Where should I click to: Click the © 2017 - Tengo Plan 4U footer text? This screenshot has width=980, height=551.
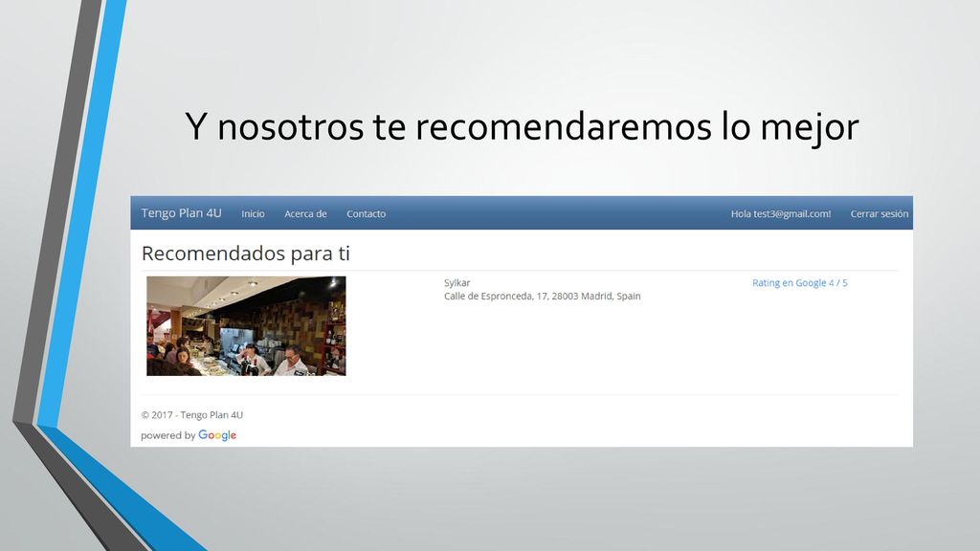coord(191,415)
